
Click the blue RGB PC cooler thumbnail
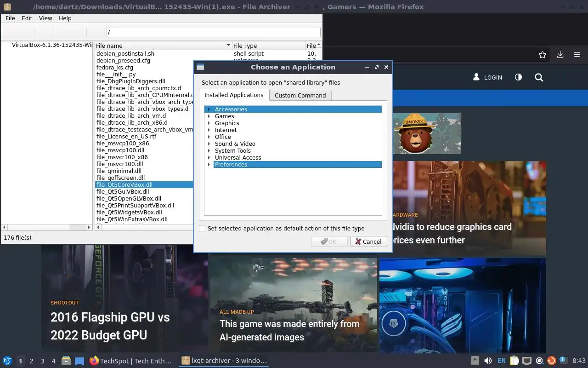[463, 305]
